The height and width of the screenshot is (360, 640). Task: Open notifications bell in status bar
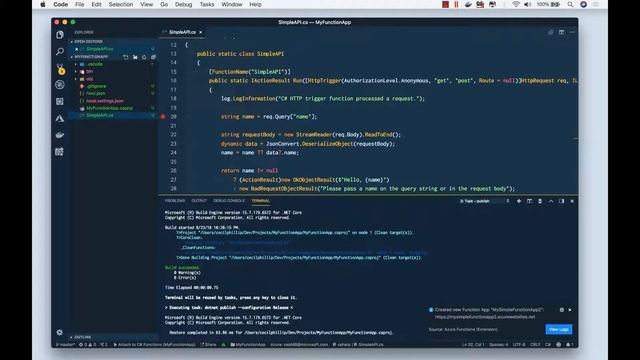(x=569, y=344)
